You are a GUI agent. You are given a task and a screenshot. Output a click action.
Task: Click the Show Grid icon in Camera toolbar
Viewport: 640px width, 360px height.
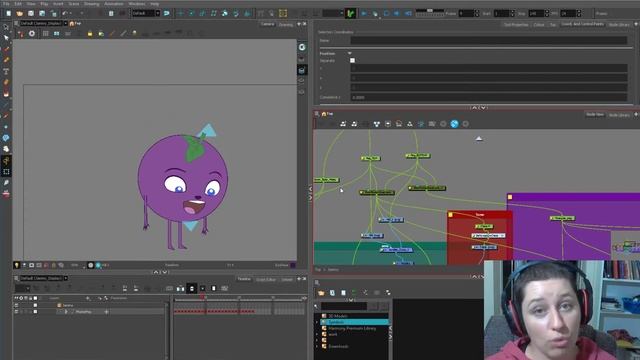coord(45,33)
